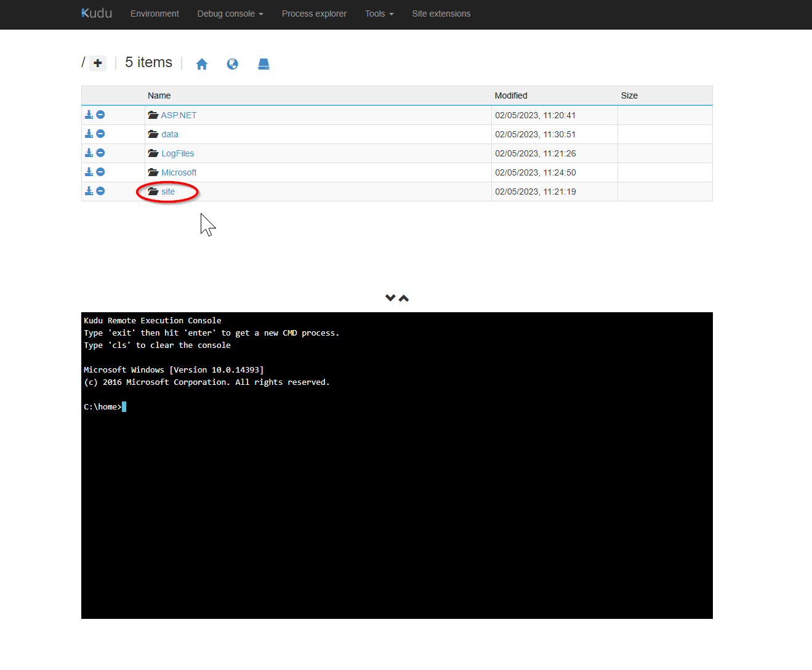The height and width of the screenshot is (670, 812).
Task: Open the LogFiles folder link
Action: 178,153
